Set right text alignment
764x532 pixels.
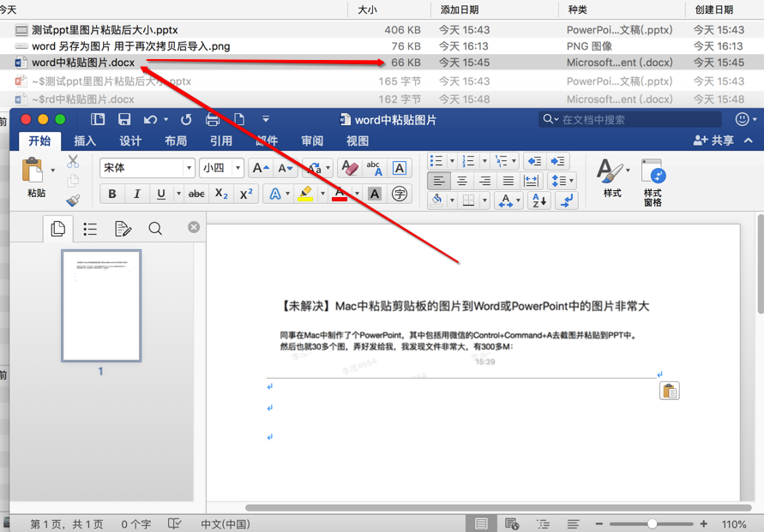tap(484, 181)
